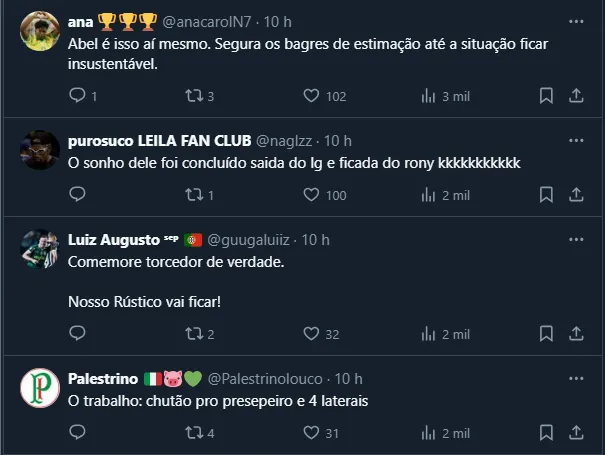The width and height of the screenshot is (605, 455).
Task: Bookmark Luiz Augusto's tweet
Action: tap(546, 334)
